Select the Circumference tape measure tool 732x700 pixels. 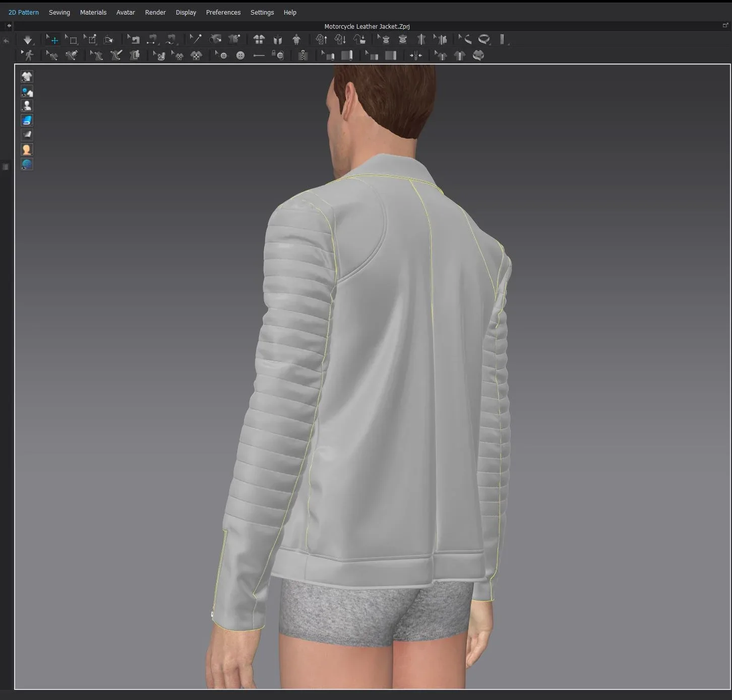click(484, 39)
